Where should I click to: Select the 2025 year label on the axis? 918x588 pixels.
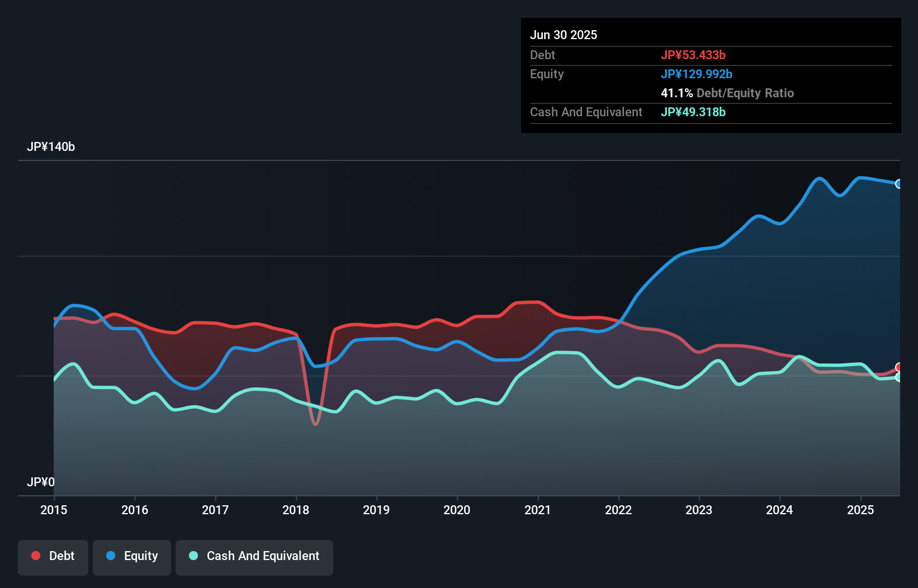point(860,510)
